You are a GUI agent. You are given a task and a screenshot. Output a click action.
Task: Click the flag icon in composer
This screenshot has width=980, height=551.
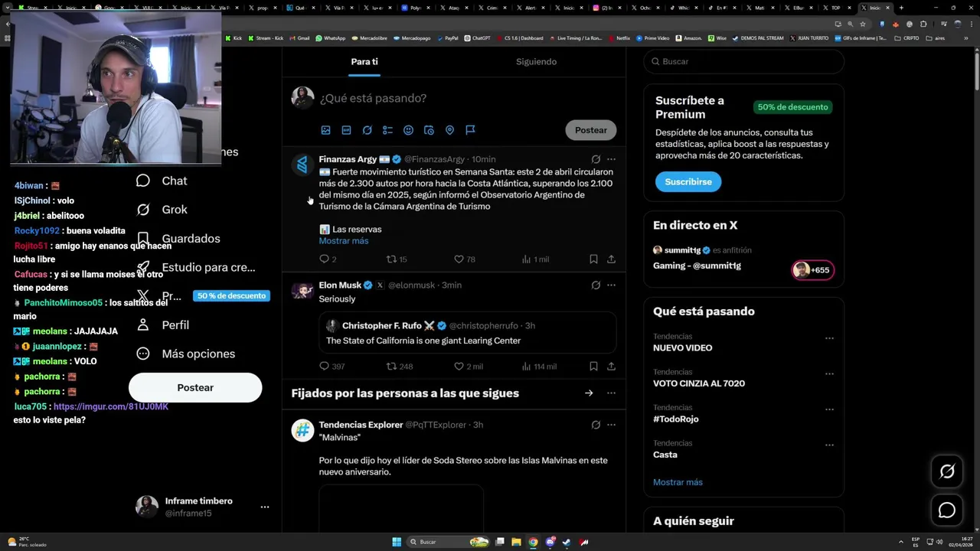470,130
